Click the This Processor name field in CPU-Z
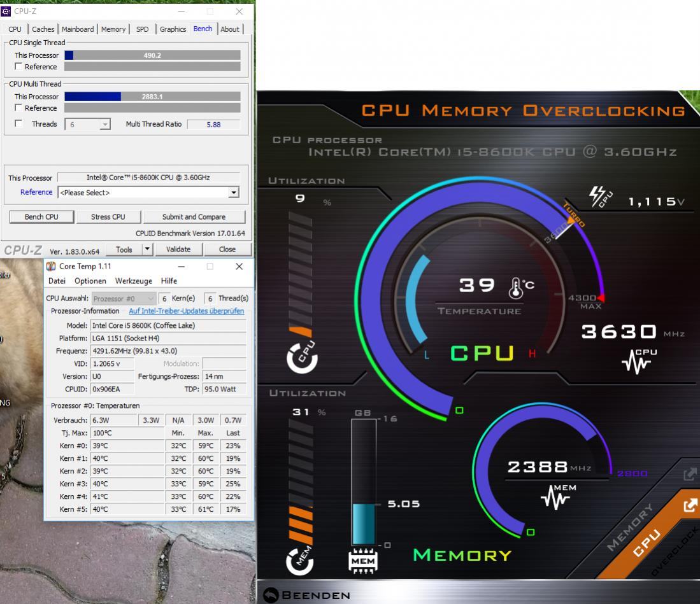 (148, 178)
